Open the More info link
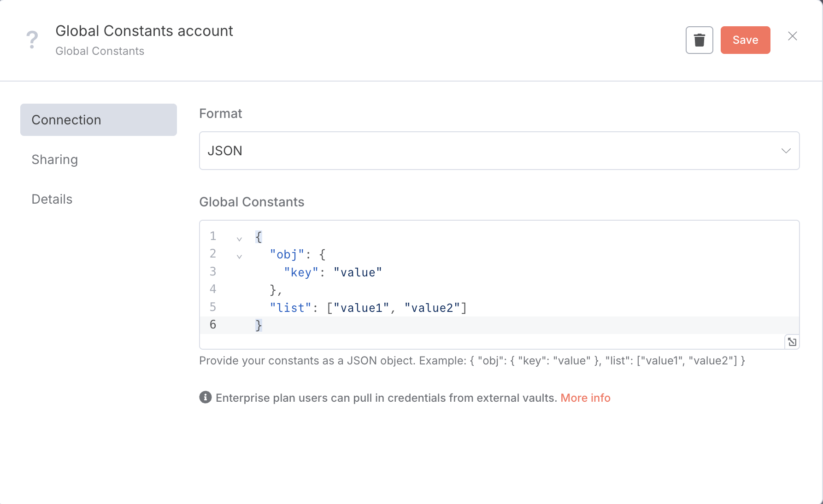The width and height of the screenshot is (823, 504). [585, 398]
